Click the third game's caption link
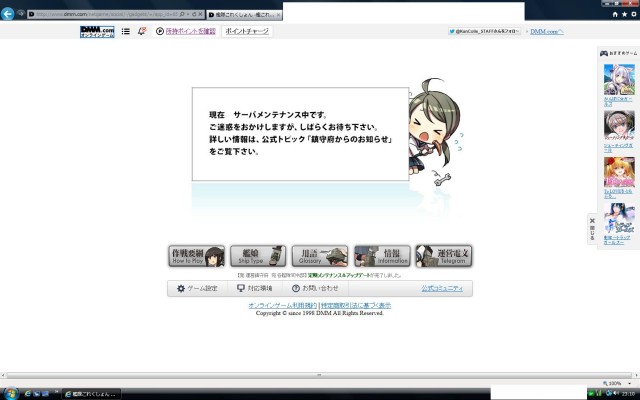The width and height of the screenshot is (640, 400). tap(618, 194)
